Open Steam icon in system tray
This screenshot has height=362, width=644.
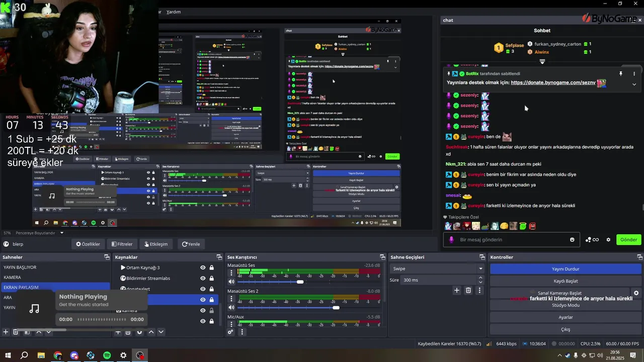pos(568,355)
